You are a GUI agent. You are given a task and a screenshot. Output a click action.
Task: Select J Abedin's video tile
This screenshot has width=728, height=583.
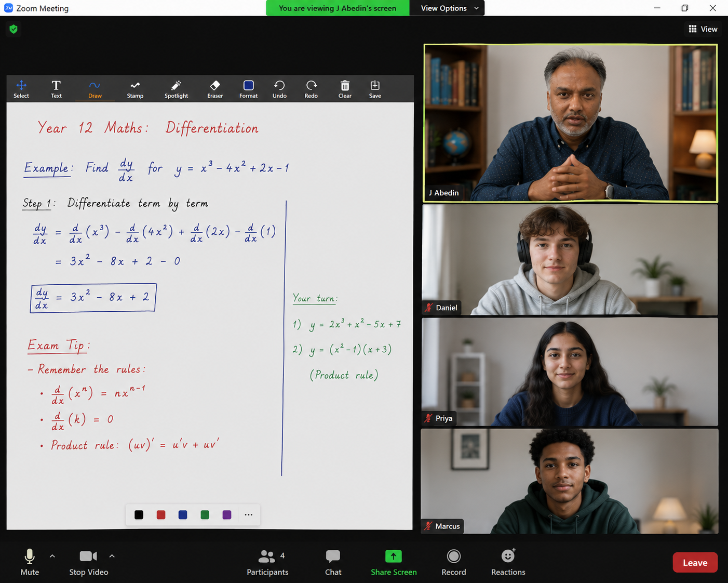(x=571, y=123)
